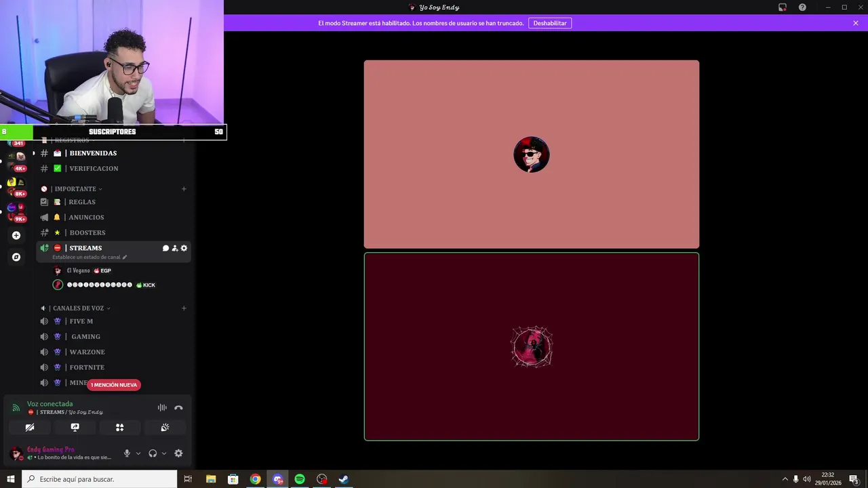Open the Discover servers compass icon

click(x=16, y=257)
